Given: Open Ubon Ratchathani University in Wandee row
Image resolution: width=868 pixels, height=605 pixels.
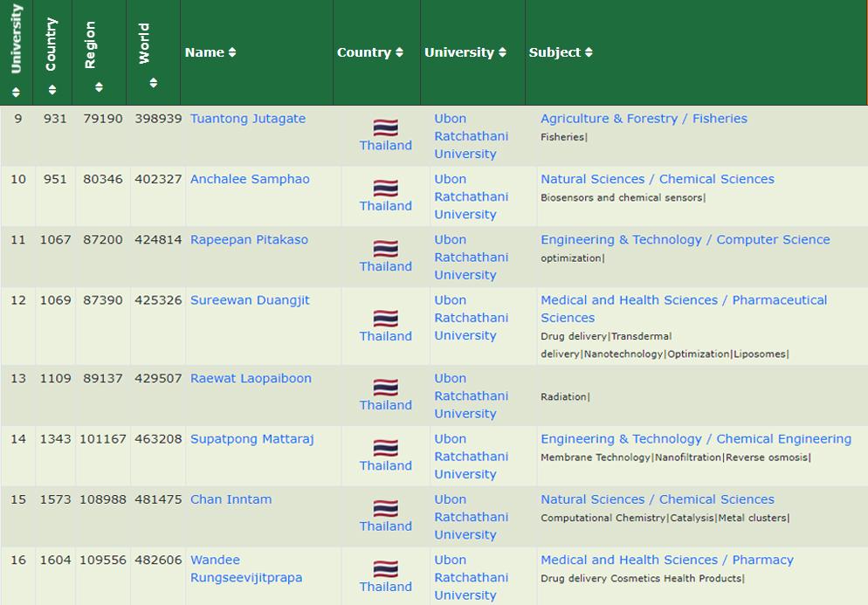Looking at the screenshot, I should [471, 577].
